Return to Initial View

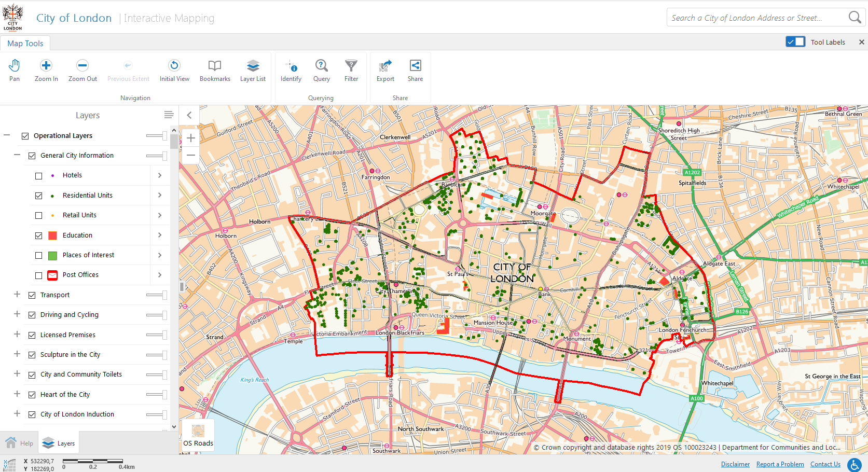(174, 70)
